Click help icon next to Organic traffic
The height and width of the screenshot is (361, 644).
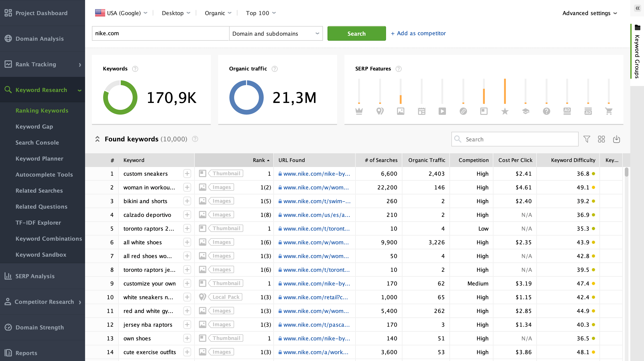click(274, 69)
